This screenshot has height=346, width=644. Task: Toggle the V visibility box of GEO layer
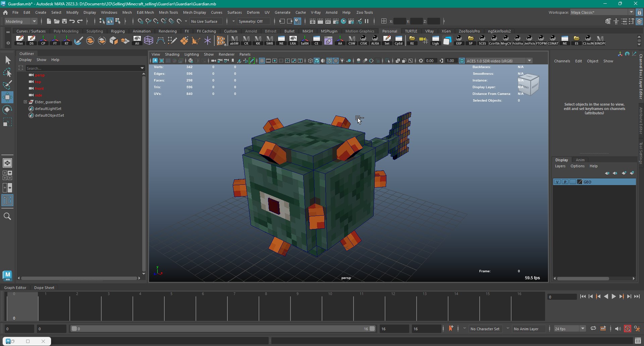pos(557,182)
